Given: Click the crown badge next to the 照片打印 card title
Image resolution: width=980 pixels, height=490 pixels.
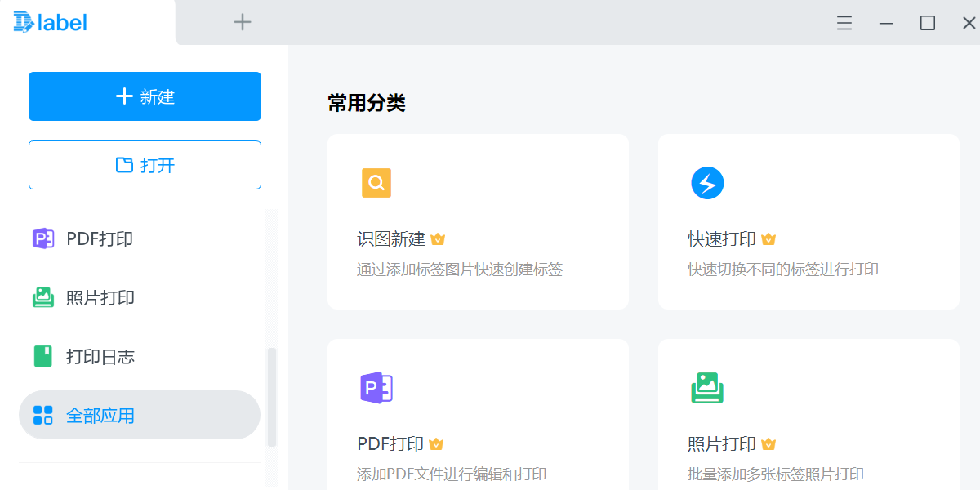Looking at the screenshot, I should coord(768,444).
